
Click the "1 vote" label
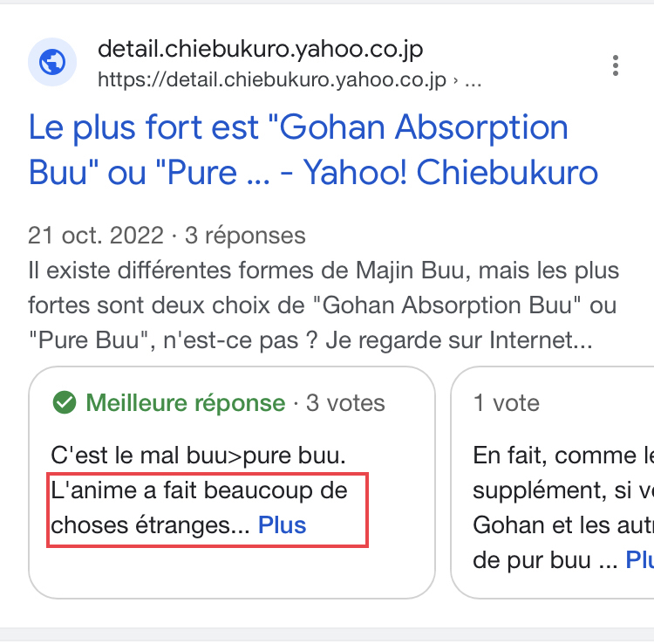tap(507, 403)
